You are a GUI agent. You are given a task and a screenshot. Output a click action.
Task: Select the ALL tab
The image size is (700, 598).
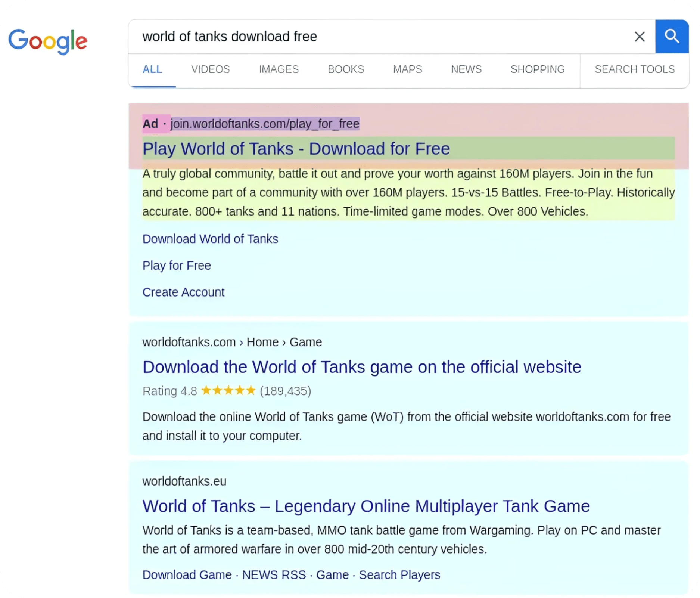point(152,69)
